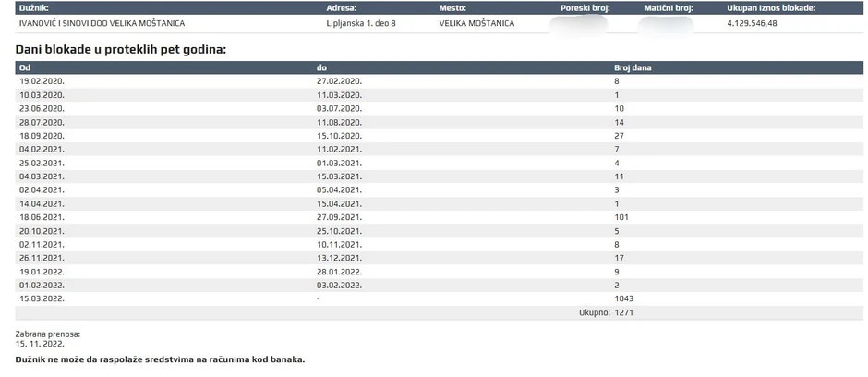
Task: Click the total blockade amount 4.129.546,48
Action: click(x=752, y=23)
